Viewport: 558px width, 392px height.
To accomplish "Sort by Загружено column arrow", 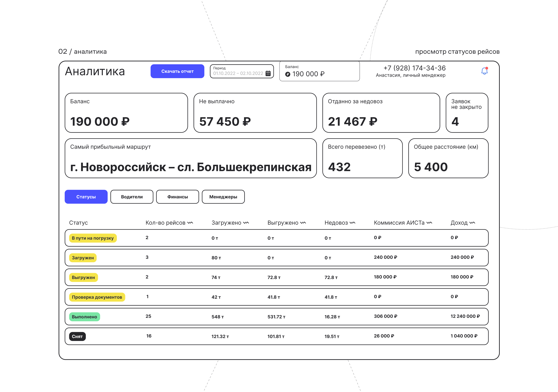I will 246,223.
